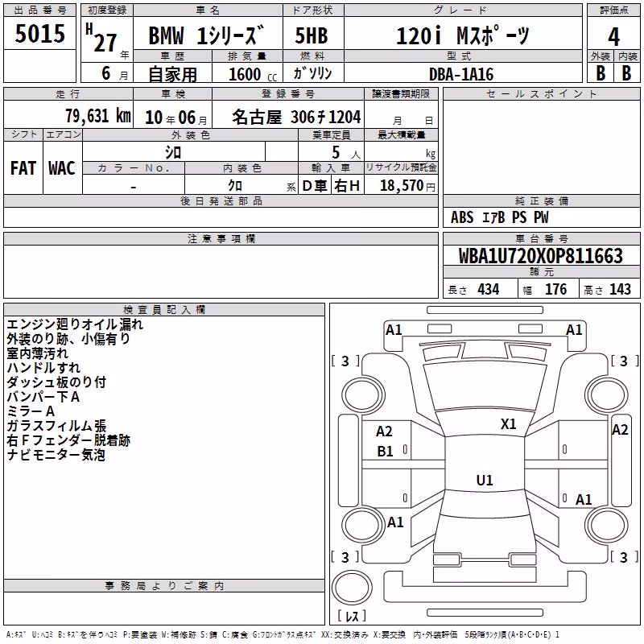The height and width of the screenshot is (644, 644).
Task: Select the usage history 自家用
Action: click(172, 74)
